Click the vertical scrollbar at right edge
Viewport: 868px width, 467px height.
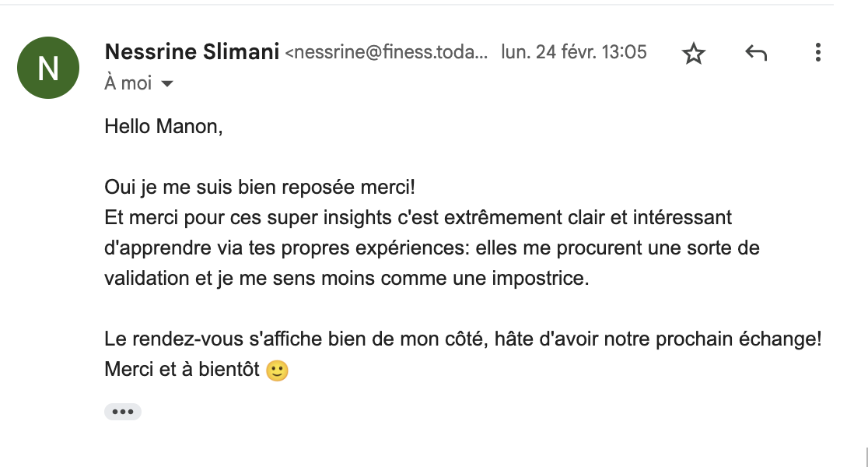866,458
